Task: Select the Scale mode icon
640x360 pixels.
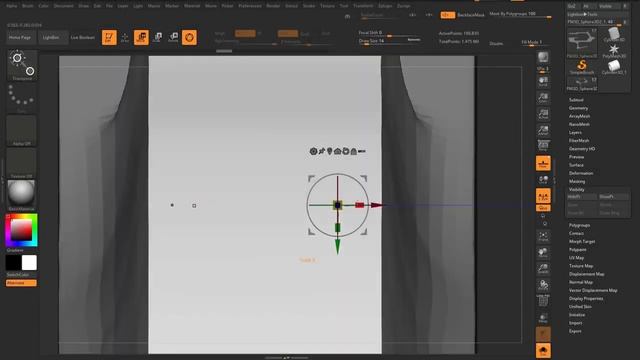Action: click(158, 38)
